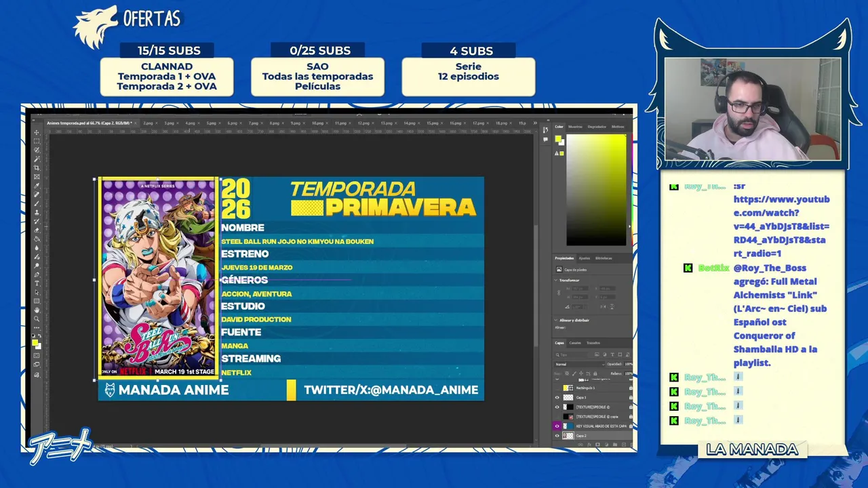Click the lock all layers padlock icon
The image size is (868, 488).
point(595,373)
